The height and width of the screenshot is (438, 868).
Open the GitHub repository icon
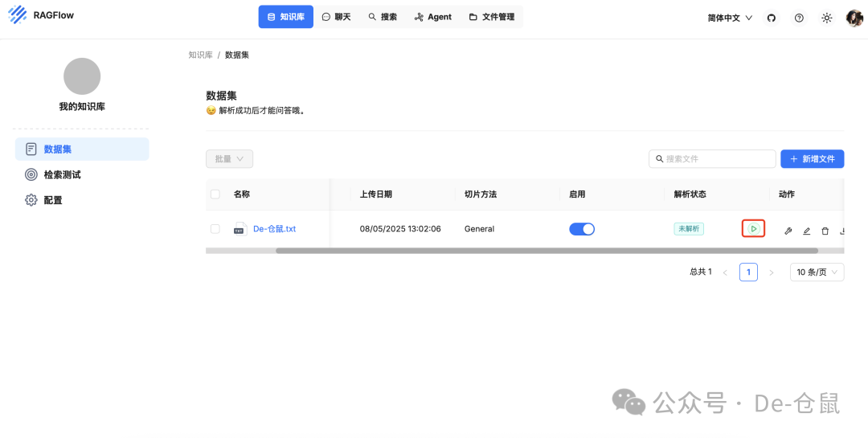[x=771, y=18]
